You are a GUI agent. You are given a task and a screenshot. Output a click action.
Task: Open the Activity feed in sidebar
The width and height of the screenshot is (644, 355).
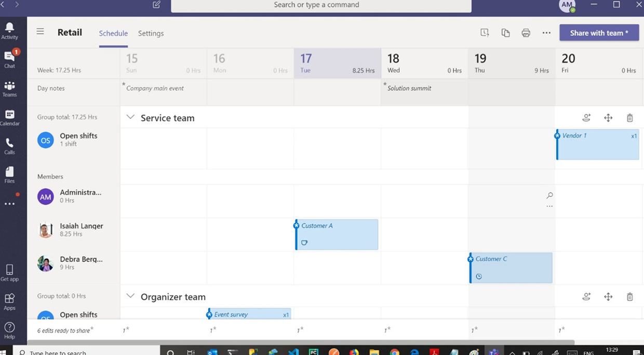(x=9, y=30)
